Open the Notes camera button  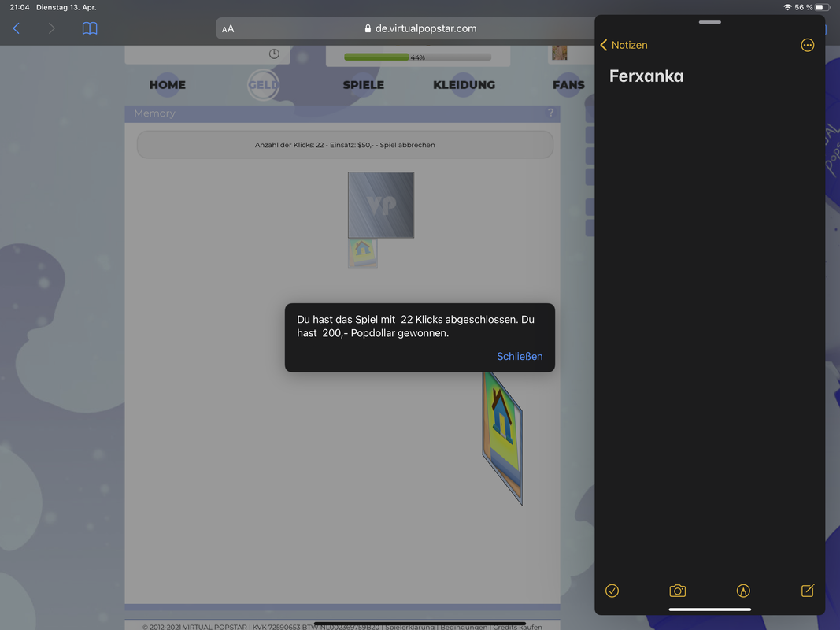point(677,591)
